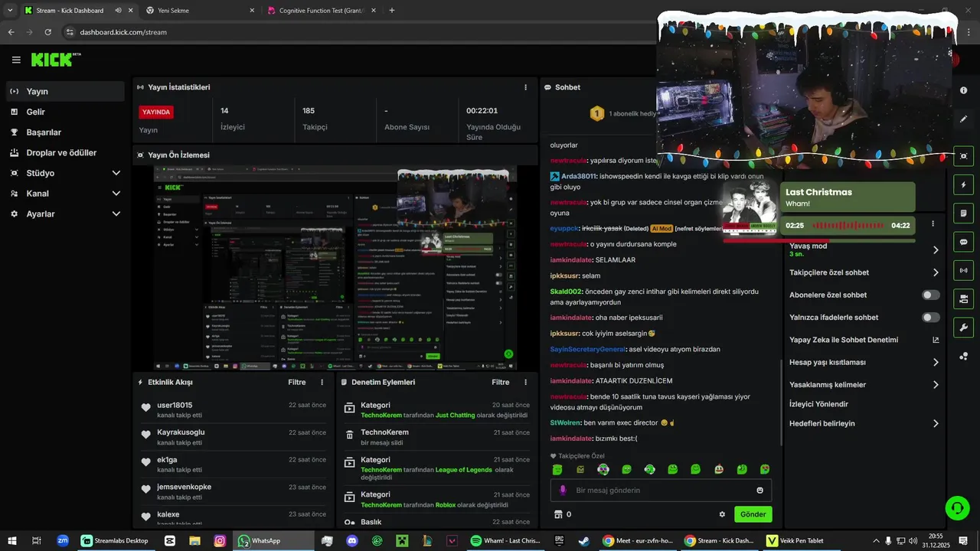Screen dimensions: 980x551
Task: Open Yavaş mod settings chevron
Action: [x=936, y=249]
